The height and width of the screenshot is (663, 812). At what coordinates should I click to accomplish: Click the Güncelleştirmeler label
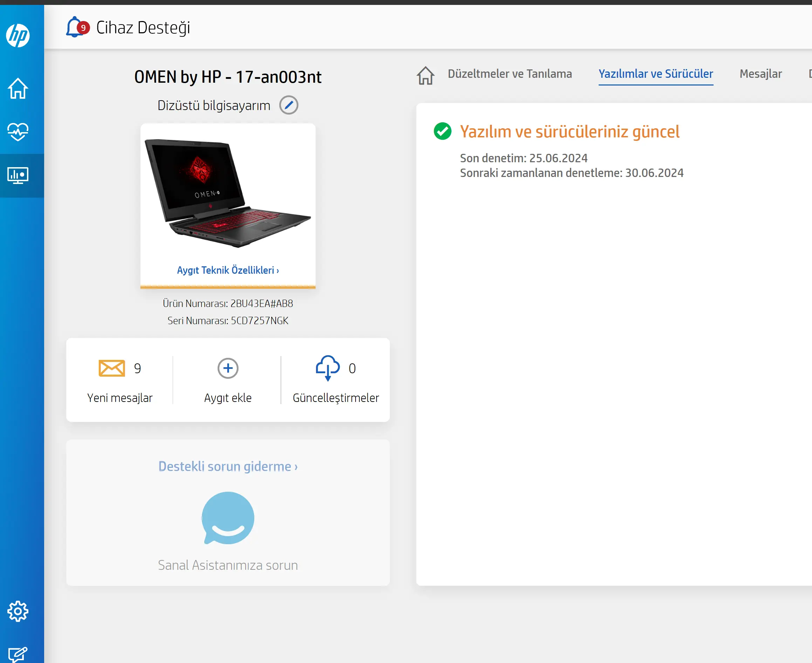[x=336, y=398]
